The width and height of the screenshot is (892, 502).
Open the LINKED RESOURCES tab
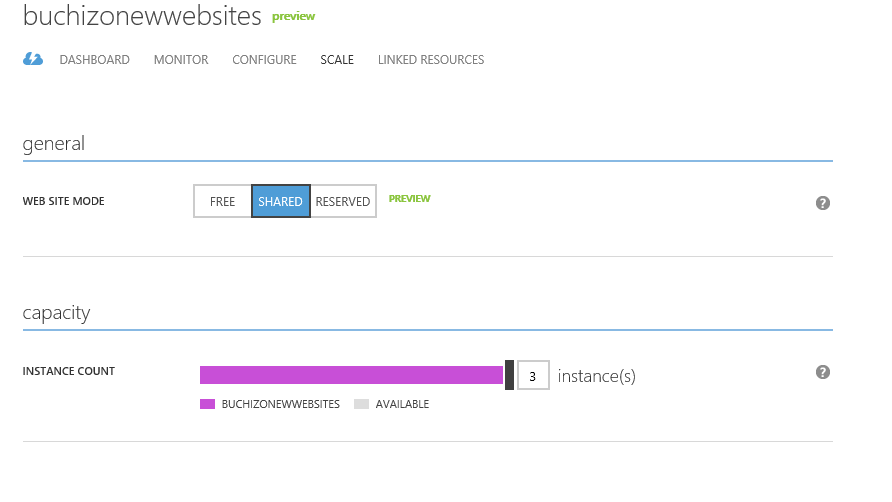tap(431, 60)
